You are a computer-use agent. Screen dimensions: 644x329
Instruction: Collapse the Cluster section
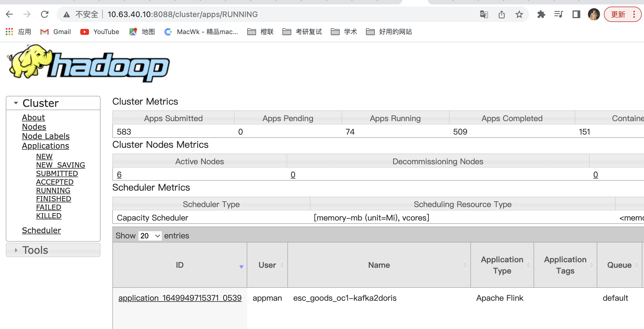tap(16, 103)
